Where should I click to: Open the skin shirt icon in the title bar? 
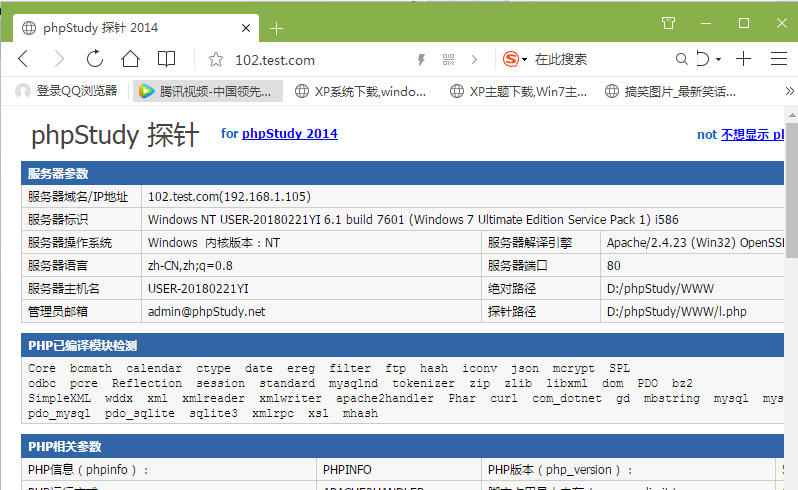pos(668,23)
